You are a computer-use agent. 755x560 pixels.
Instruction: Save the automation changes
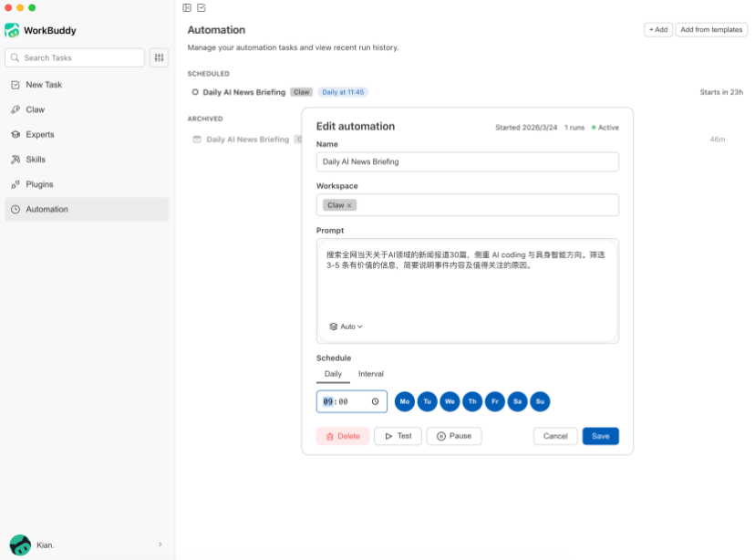(x=600, y=436)
